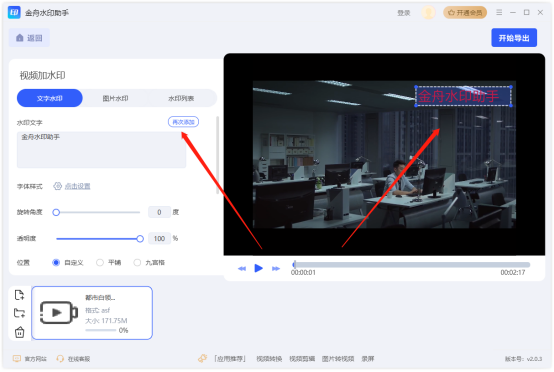Click the fast-forward playback icon

(x=276, y=269)
